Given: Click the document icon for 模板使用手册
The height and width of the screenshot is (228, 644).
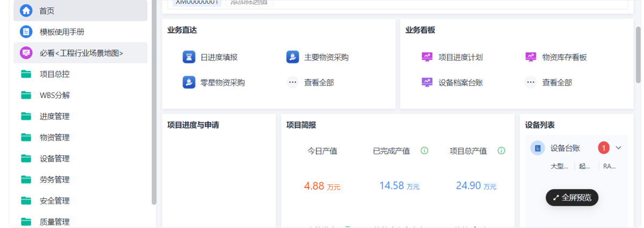Looking at the screenshot, I should (x=26, y=32).
